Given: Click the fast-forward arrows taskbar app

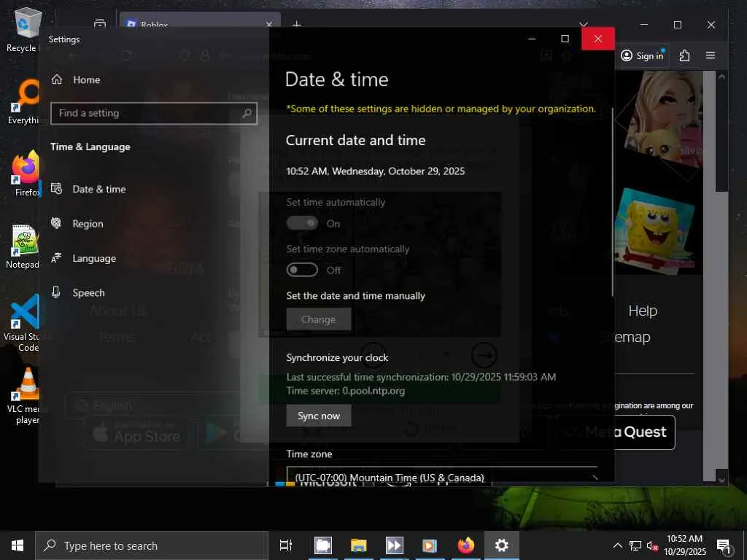Looking at the screenshot, I should coord(394,545).
